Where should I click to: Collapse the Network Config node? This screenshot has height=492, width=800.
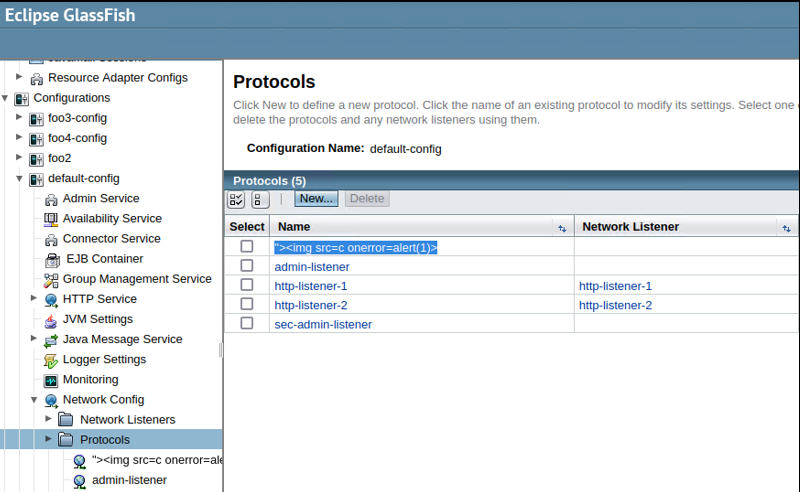coord(34,400)
